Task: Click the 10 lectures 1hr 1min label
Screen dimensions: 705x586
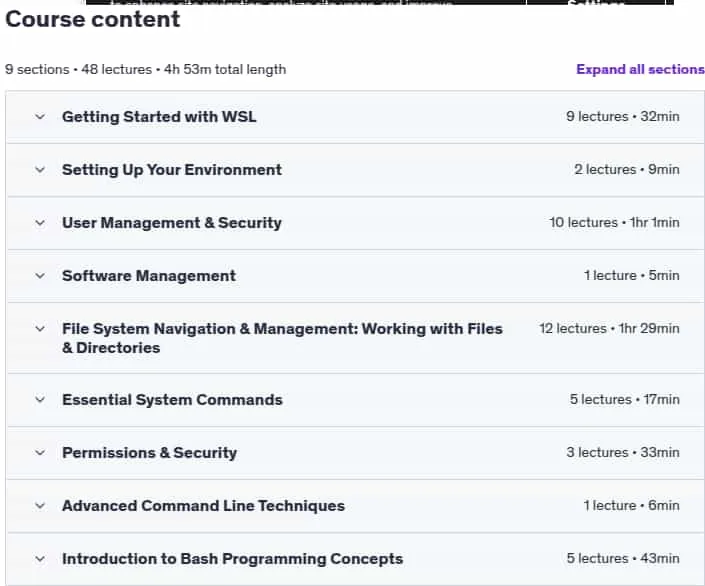Action: coord(614,223)
